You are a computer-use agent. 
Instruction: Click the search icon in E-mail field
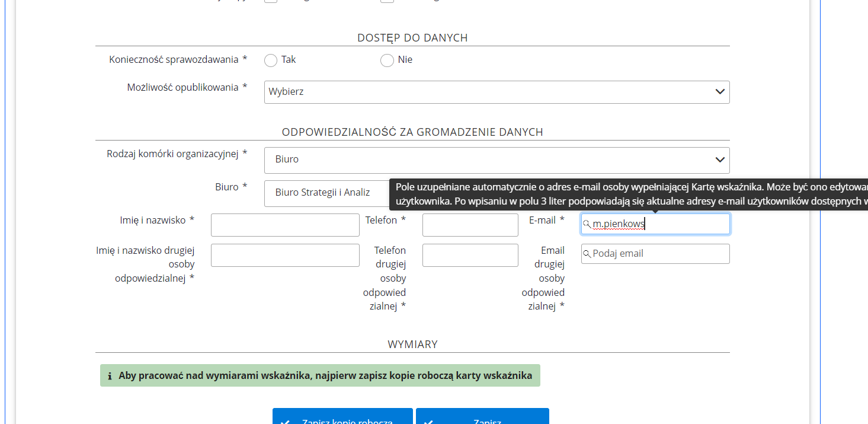[587, 224]
